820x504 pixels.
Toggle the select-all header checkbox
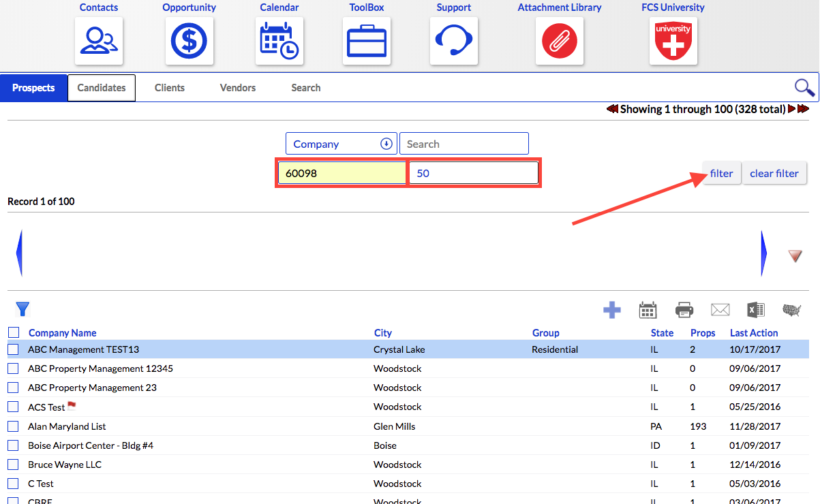(14, 332)
